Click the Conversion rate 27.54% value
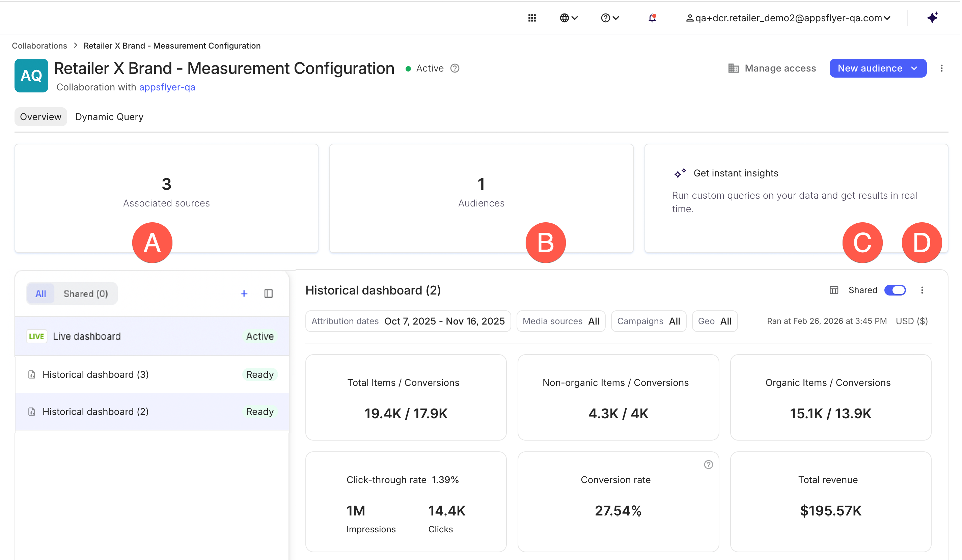Viewport: 962px width, 560px height. pyautogui.click(x=618, y=511)
